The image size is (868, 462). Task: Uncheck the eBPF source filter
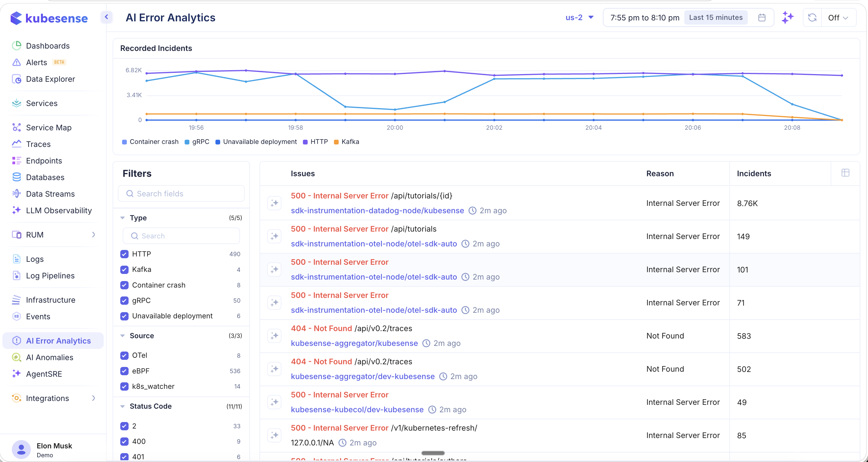124,371
